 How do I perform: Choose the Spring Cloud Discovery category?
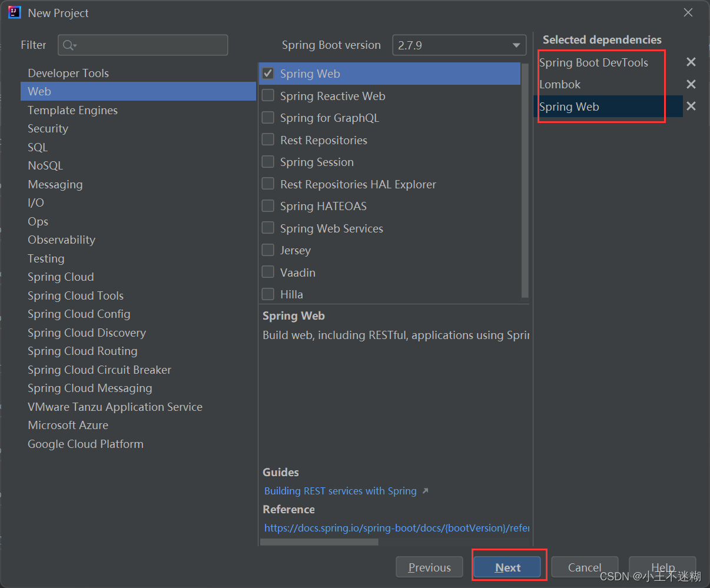click(x=138, y=333)
